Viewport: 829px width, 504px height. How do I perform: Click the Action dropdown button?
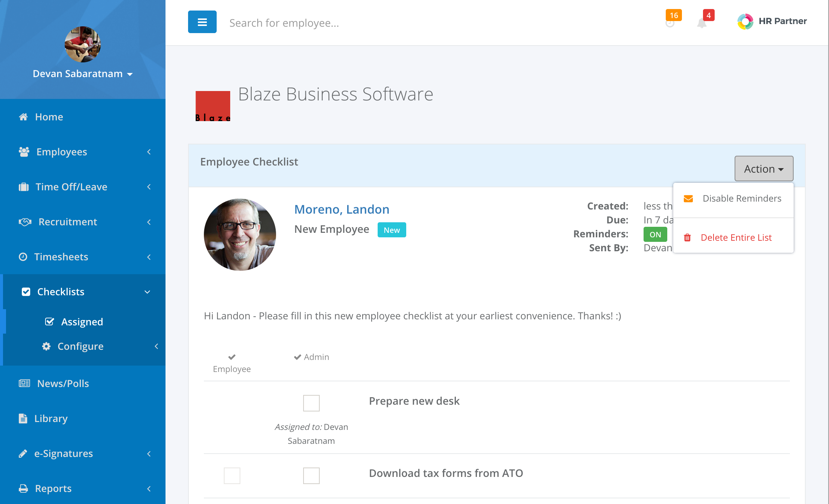[763, 168]
